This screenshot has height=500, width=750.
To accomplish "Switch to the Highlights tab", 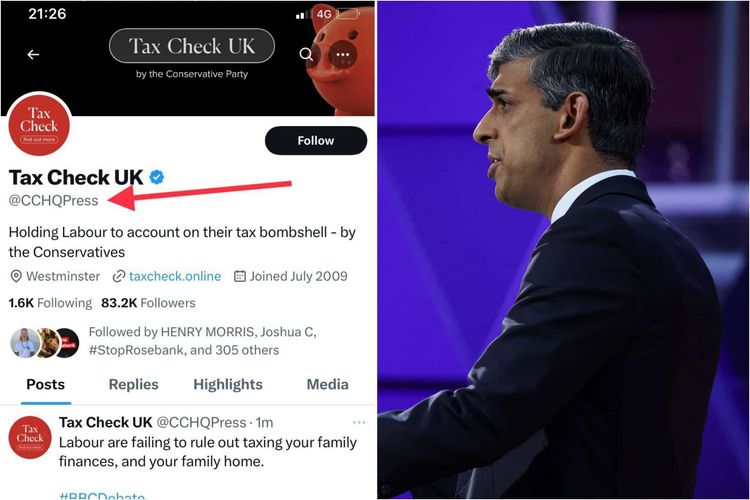I will (228, 384).
